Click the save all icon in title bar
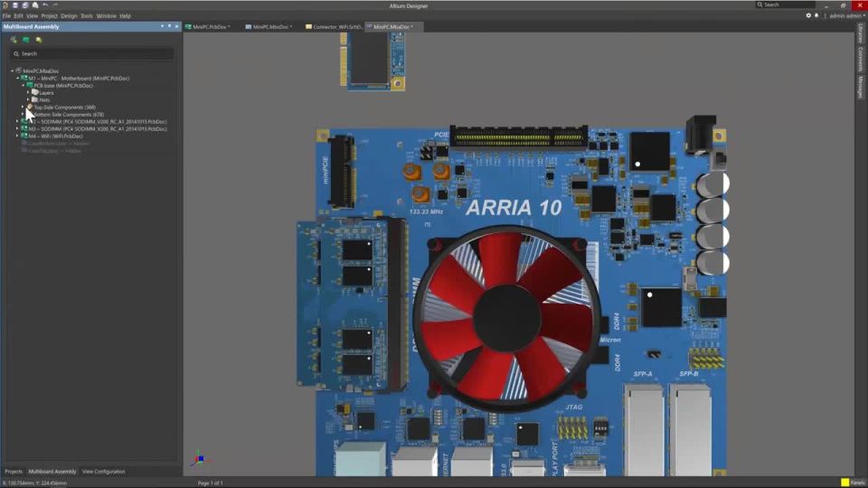This screenshot has width=868, height=488. [25, 5]
